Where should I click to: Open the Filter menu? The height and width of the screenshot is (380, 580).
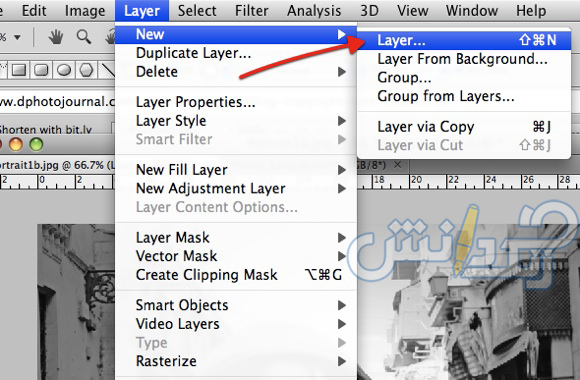click(x=252, y=11)
